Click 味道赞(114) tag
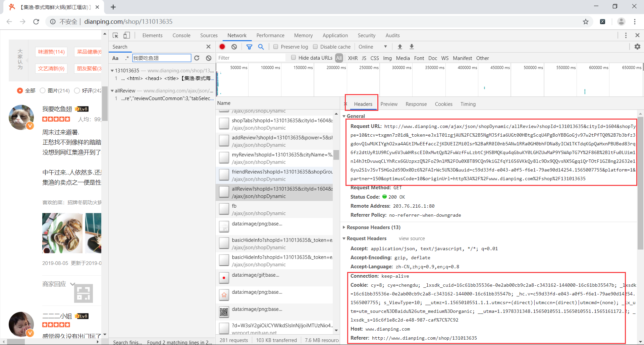644x345 pixels. coord(51,52)
